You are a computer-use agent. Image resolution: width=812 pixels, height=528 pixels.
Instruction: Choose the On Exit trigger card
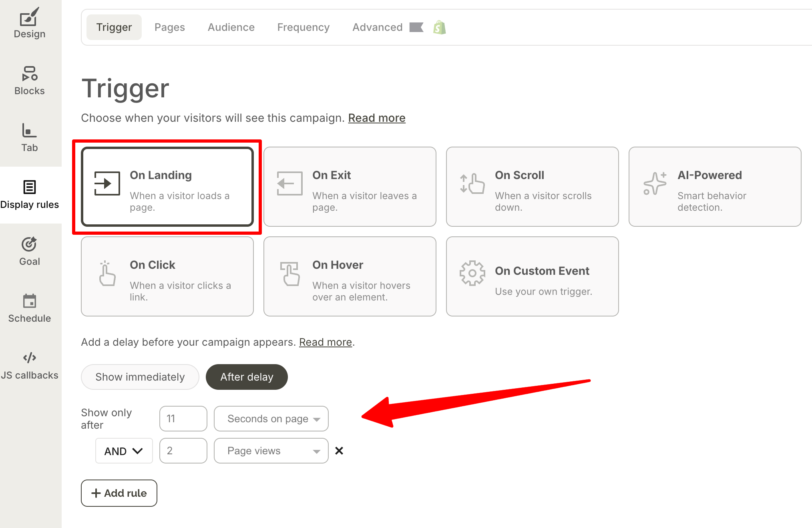(x=350, y=187)
